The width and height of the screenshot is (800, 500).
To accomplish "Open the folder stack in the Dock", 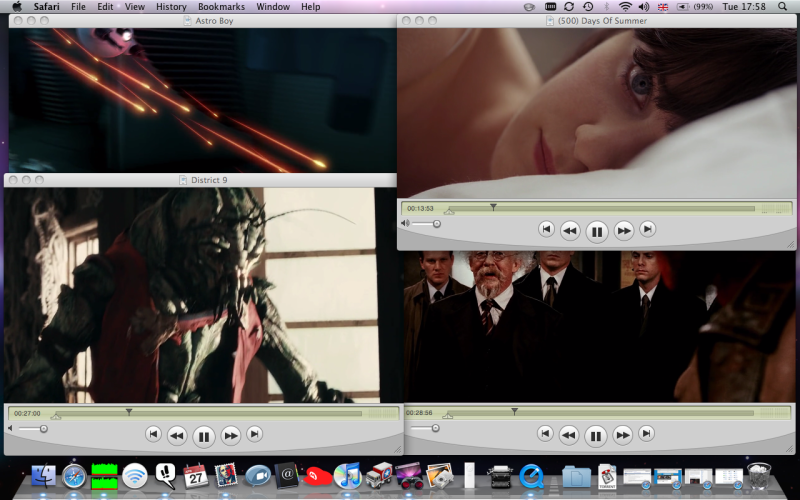I will click(576, 477).
